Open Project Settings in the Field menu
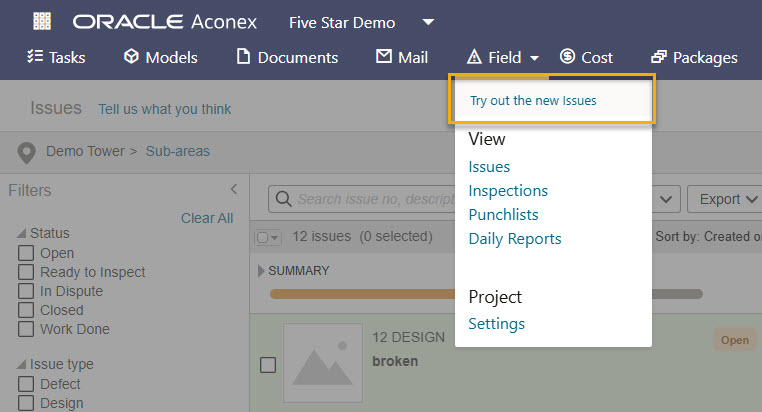This screenshot has height=412, width=762. [497, 324]
